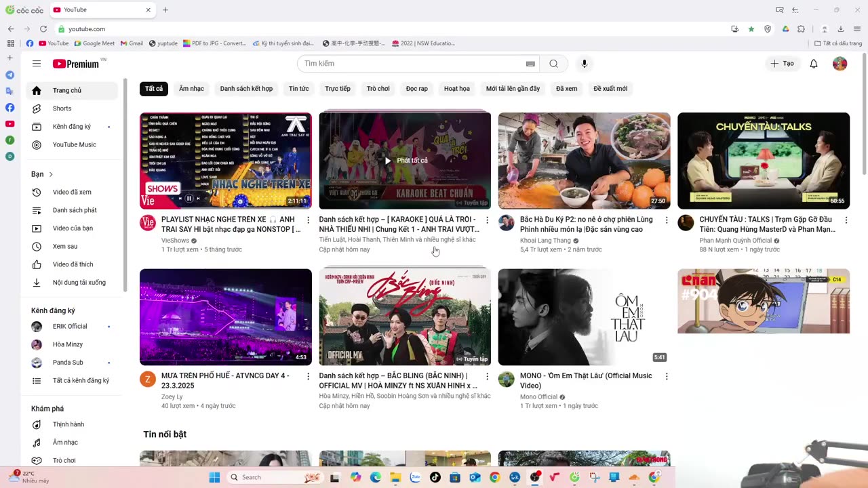Open more options for PLAYLIST NHẠC NGHE TRÊN XE
This screenshot has height=488, width=868.
(308, 220)
